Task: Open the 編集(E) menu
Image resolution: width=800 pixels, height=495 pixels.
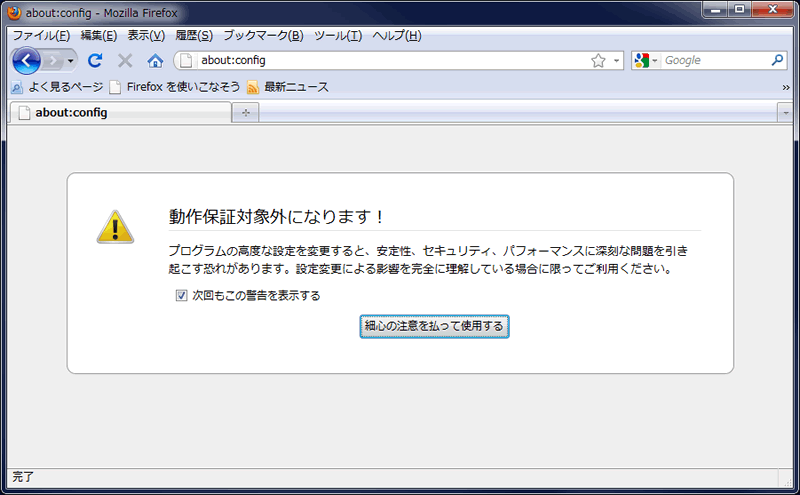Action: tap(99, 35)
